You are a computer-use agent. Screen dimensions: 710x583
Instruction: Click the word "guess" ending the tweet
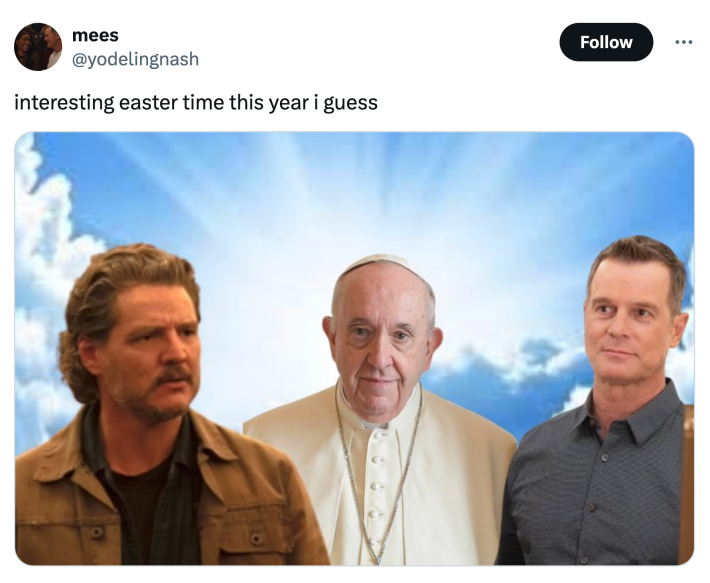coord(351,102)
